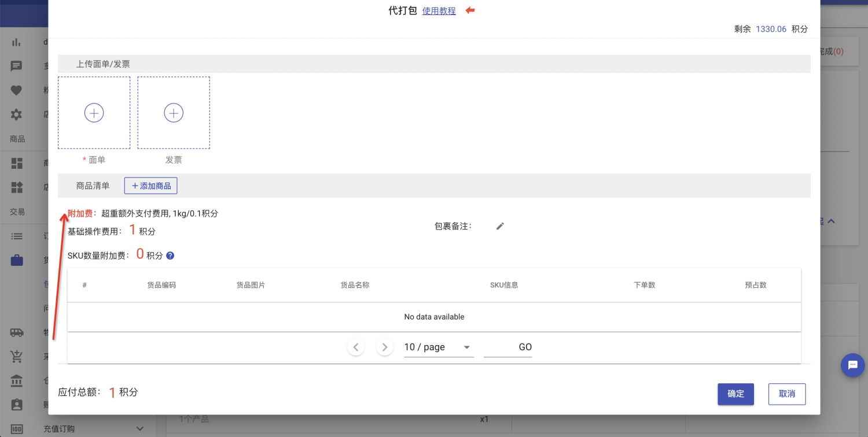Go to the previous table page

356,347
